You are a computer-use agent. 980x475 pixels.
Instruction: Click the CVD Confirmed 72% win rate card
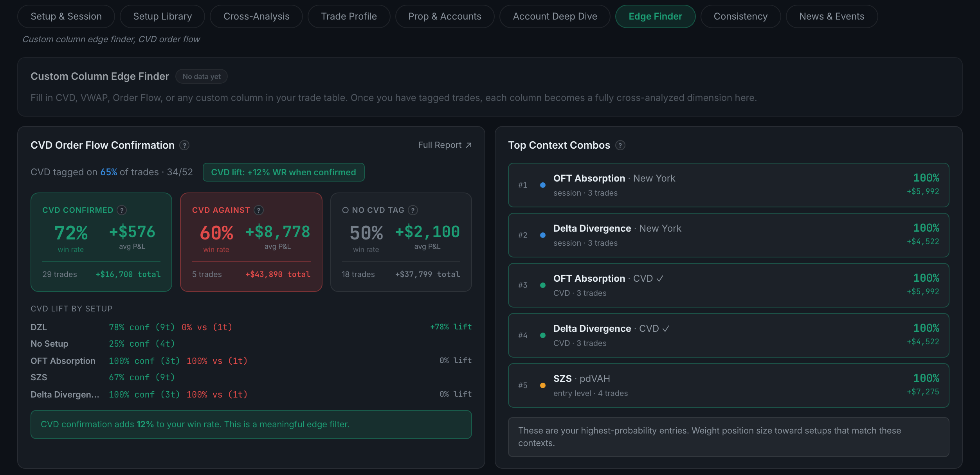pyautogui.click(x=101, y=242)
